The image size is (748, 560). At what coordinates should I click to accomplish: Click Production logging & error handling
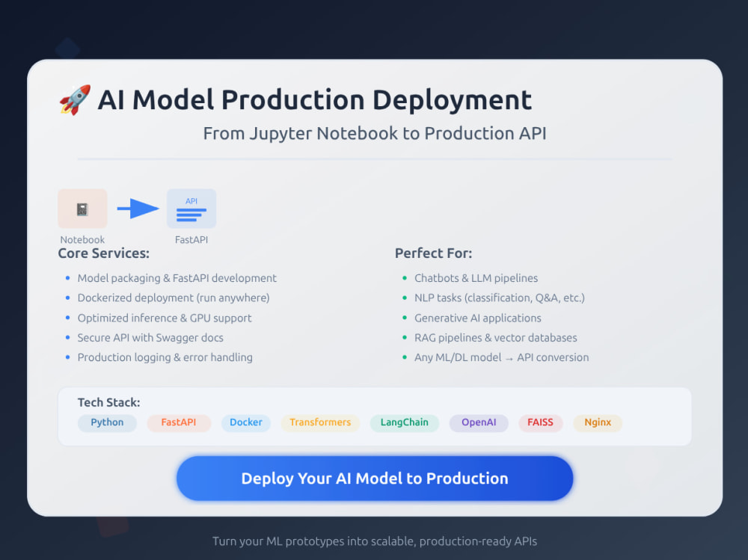coord(165,357)
